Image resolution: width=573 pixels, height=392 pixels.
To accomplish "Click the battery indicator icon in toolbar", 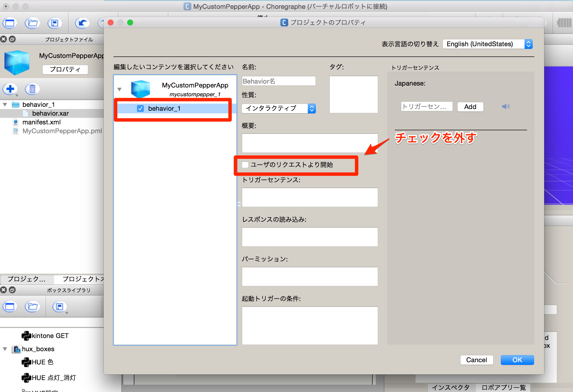I will (x=564, y=23).
